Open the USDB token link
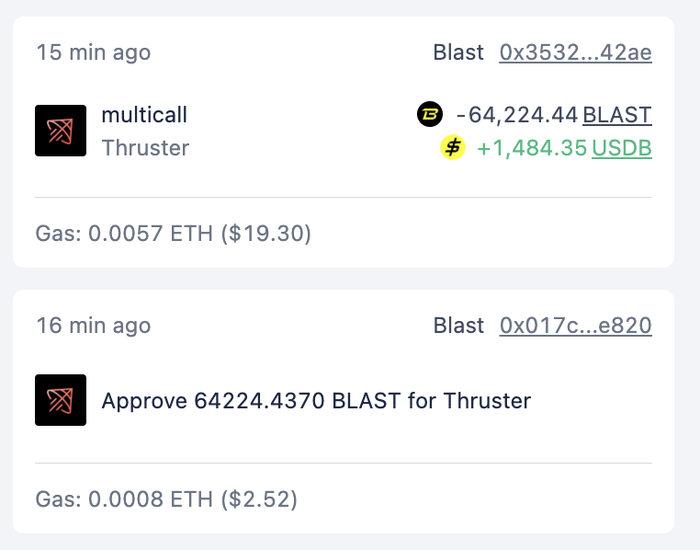This screenshot has height=550, width=700. tap(621, 148)
